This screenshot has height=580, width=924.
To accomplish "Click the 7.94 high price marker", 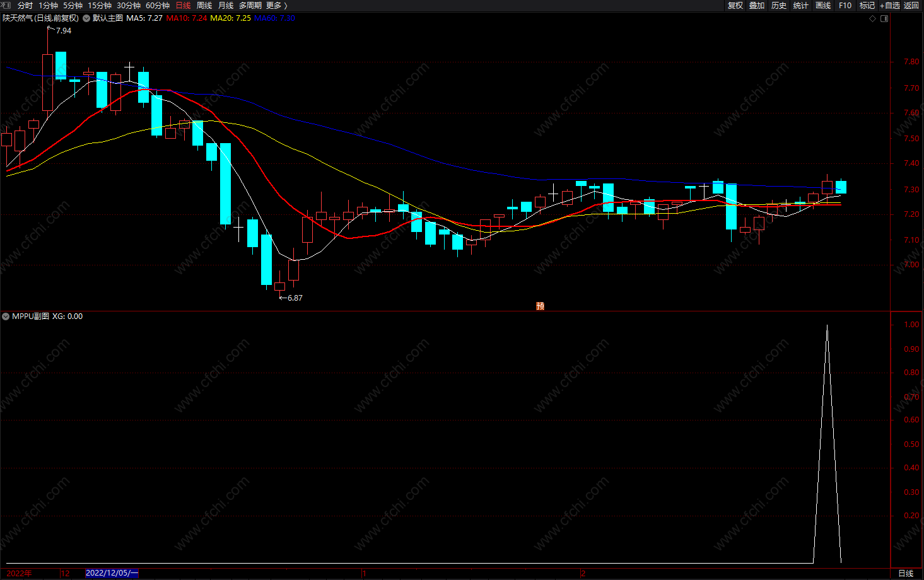I will 64,31.
